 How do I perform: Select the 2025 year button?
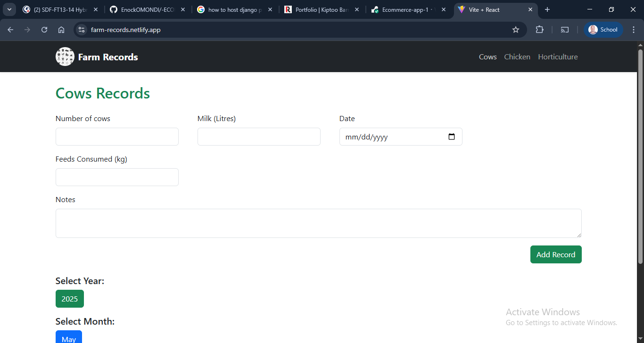[x=70, y=299]
